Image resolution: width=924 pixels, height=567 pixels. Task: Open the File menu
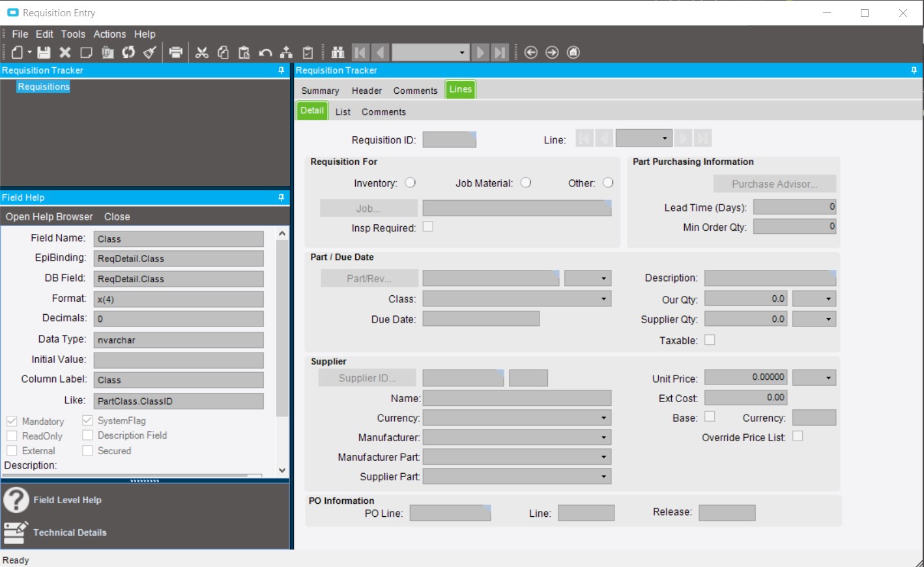click(x=20, y=34)
